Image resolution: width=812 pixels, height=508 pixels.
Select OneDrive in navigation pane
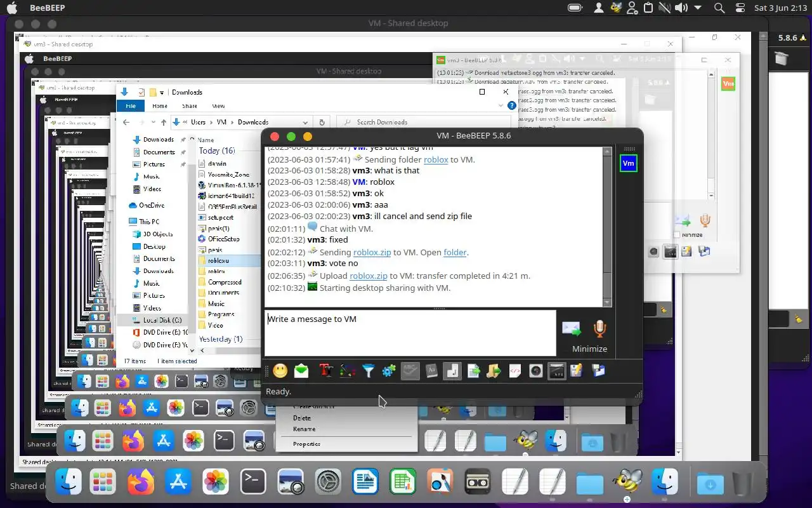(x=152, y=205)
